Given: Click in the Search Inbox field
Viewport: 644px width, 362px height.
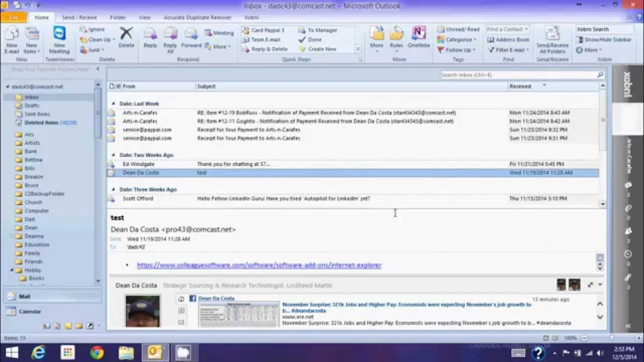Looking at the screenshot, I should tap(518, 75).
